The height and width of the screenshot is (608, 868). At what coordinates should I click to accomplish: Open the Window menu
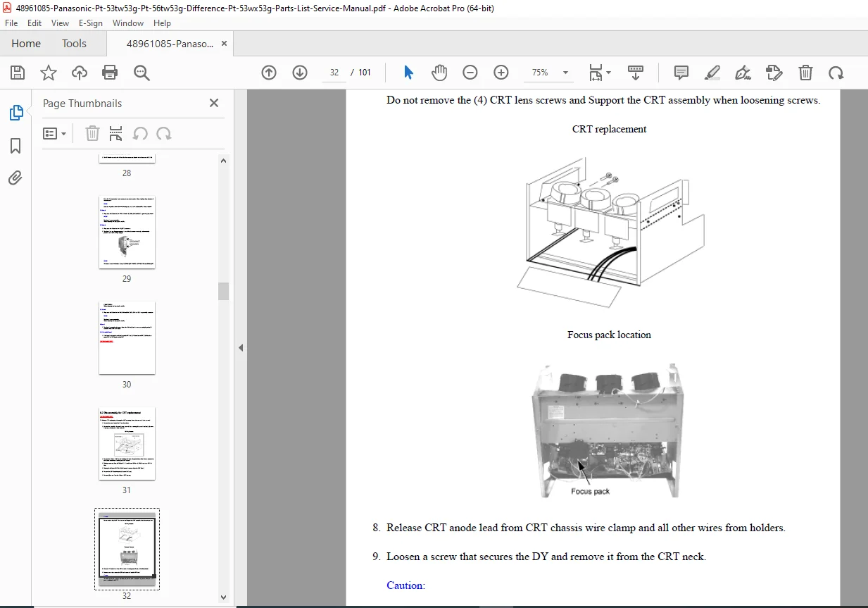tap(128, 23)
